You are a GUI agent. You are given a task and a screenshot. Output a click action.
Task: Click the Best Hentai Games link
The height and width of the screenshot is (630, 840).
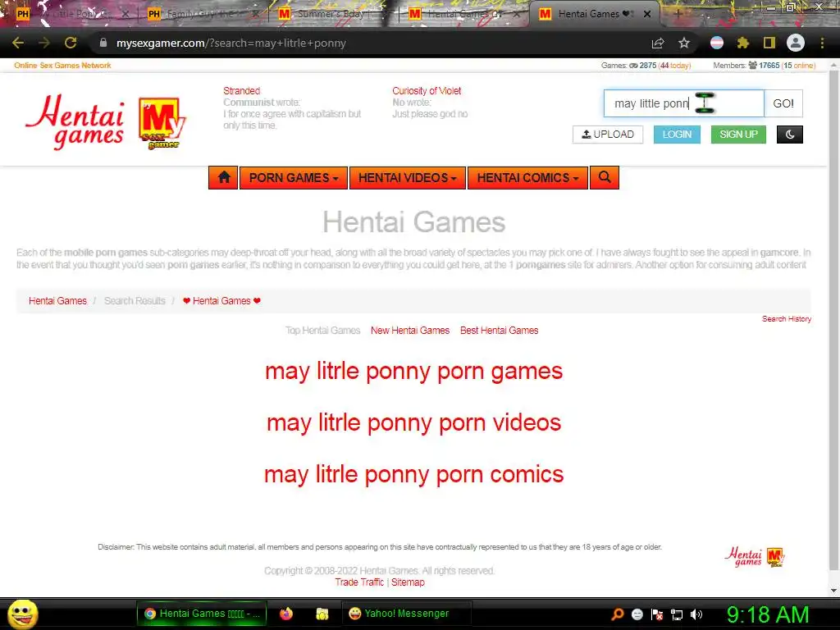[499, 331]
